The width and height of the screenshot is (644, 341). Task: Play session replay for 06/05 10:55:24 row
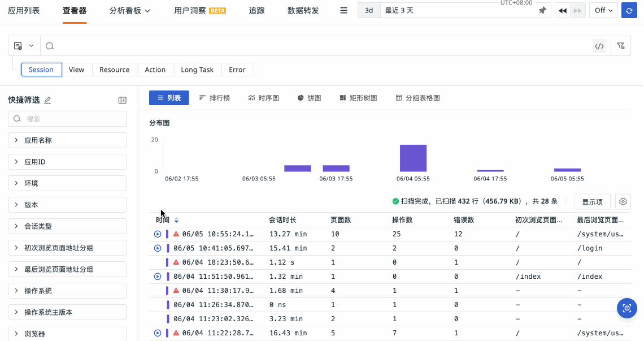pyautogui.click(x=157, y=234)
